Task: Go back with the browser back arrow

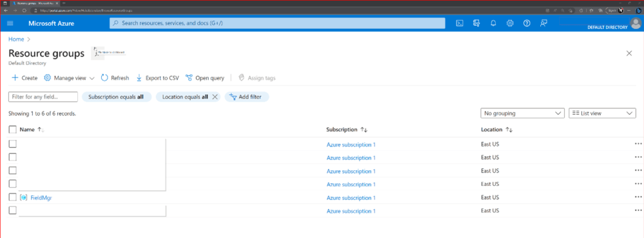Action: (6, 10)
